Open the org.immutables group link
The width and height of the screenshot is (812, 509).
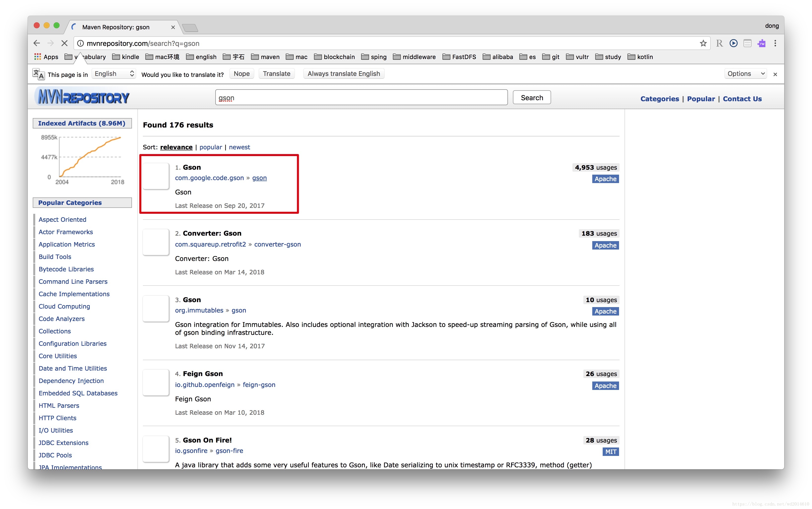(x=199, y=310)
